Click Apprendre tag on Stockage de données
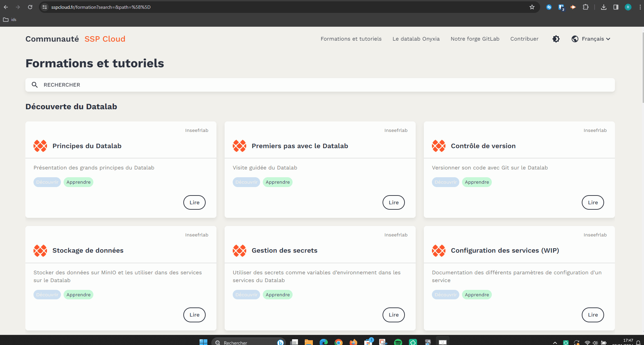Image resolution: width=644 pixels, height=345 pixels. coord(78,295)
